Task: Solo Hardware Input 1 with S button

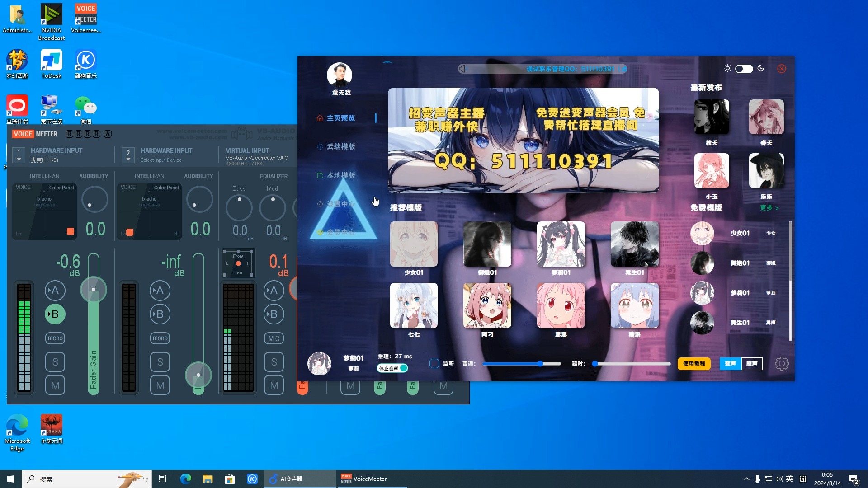Action: click(55, 362)
